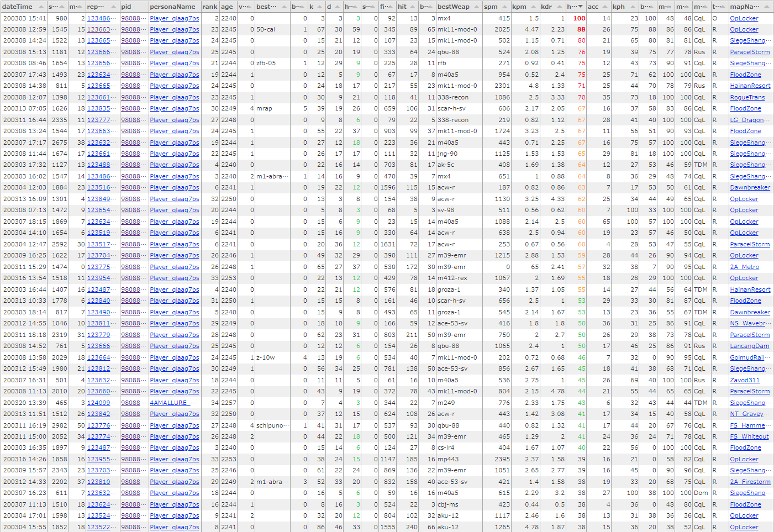The image size is (774, 532).
Task: Open the 2A_Metro map link
Action: 745,267
